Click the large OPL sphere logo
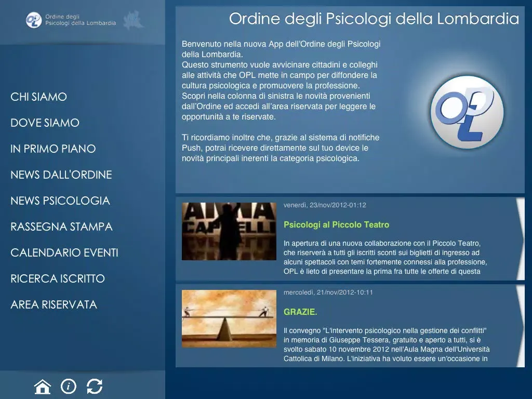Viewport: 532px width, 399px height. (x=467, y=112)
